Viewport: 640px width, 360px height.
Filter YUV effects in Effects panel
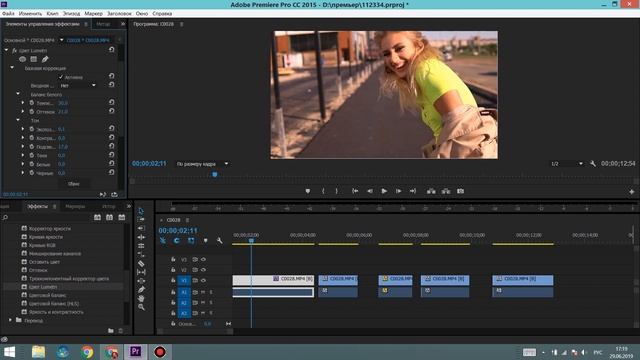pos(122,217)
